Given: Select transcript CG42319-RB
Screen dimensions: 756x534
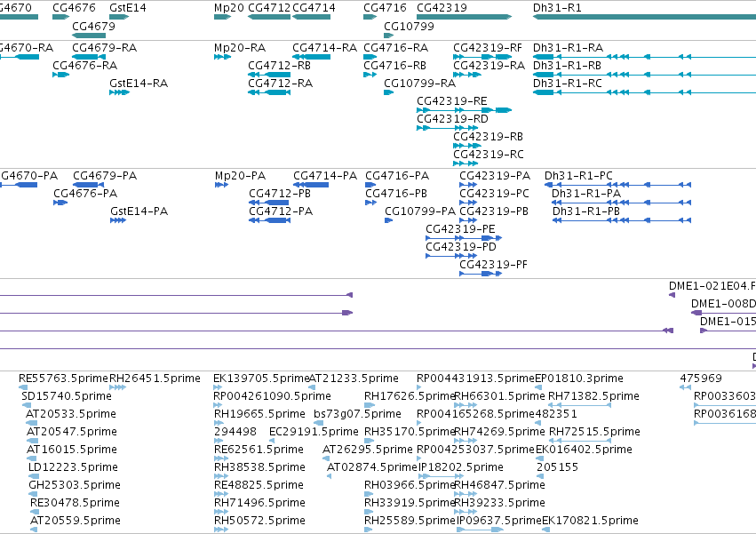Looking at the screenshot, I should click(467, 147).
